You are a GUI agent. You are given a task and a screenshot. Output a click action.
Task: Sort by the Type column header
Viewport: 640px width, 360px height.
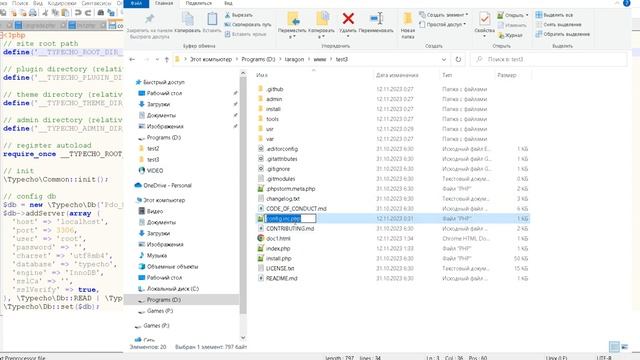[447, 75]
